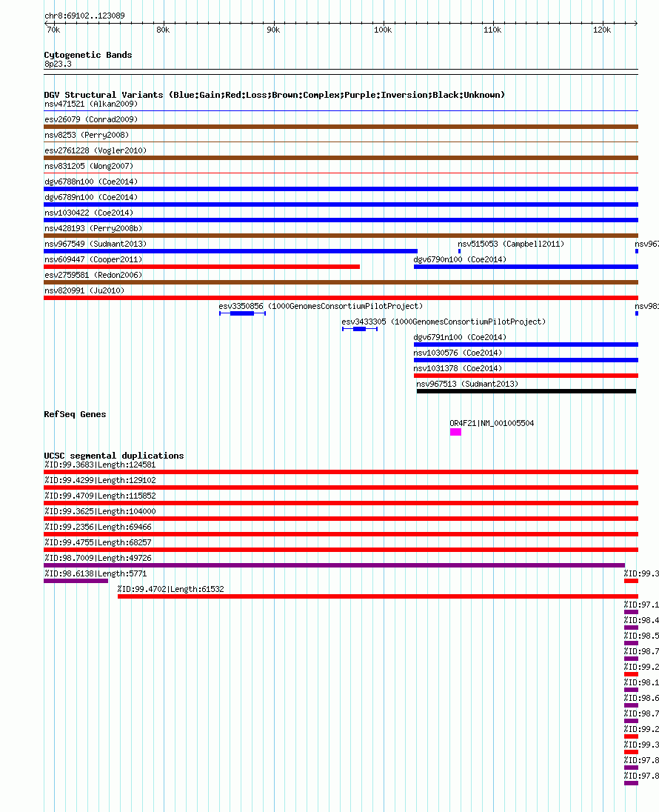Screen dimensions: 659x812
Task: Select esv3350856 1000GenomesConsortiumPilotProject label
Action: pos(321,306)
